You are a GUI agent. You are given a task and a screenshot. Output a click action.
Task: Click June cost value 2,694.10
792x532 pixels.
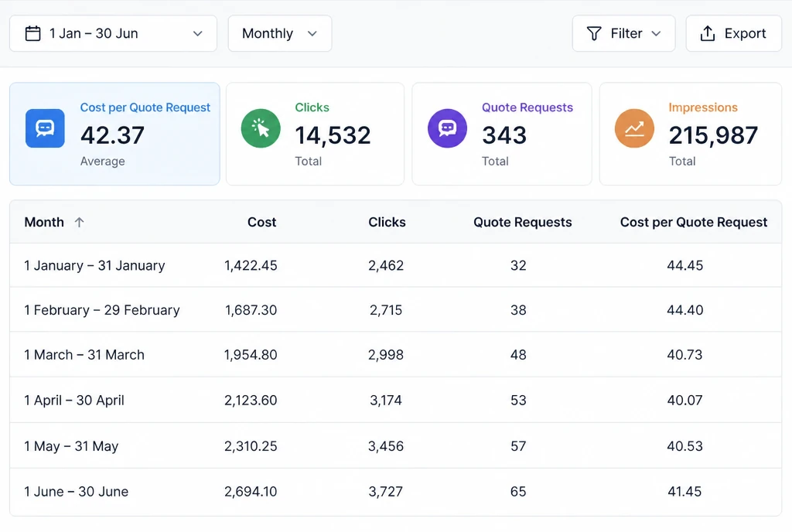pyautogui.click(x=251, y=492)
